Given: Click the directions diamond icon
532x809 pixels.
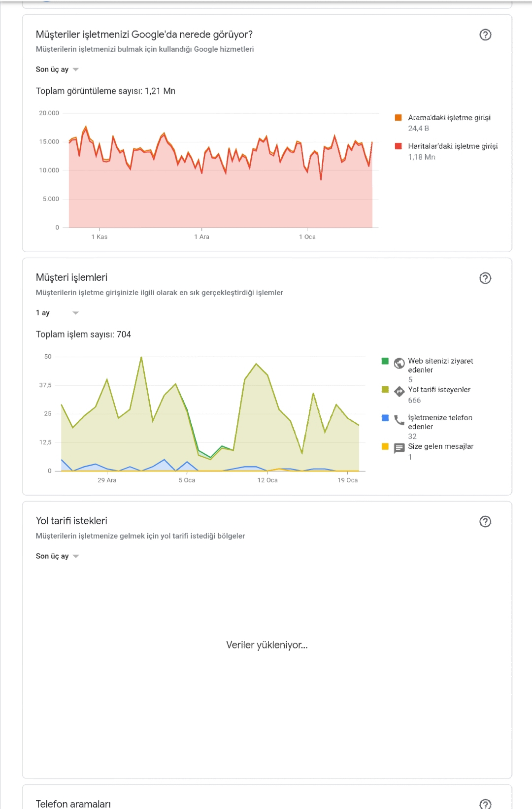Looking at the screenshot, I should (x=399, y=392).
